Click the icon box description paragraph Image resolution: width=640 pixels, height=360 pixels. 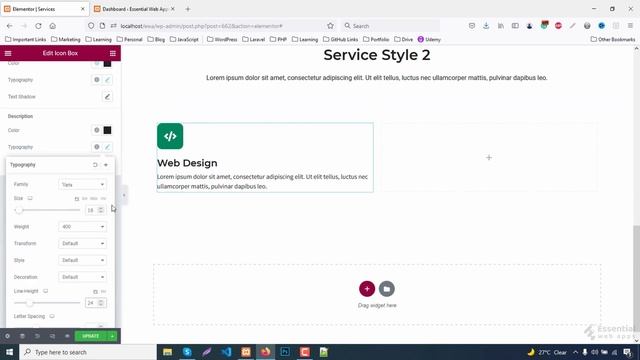[262, 181]
